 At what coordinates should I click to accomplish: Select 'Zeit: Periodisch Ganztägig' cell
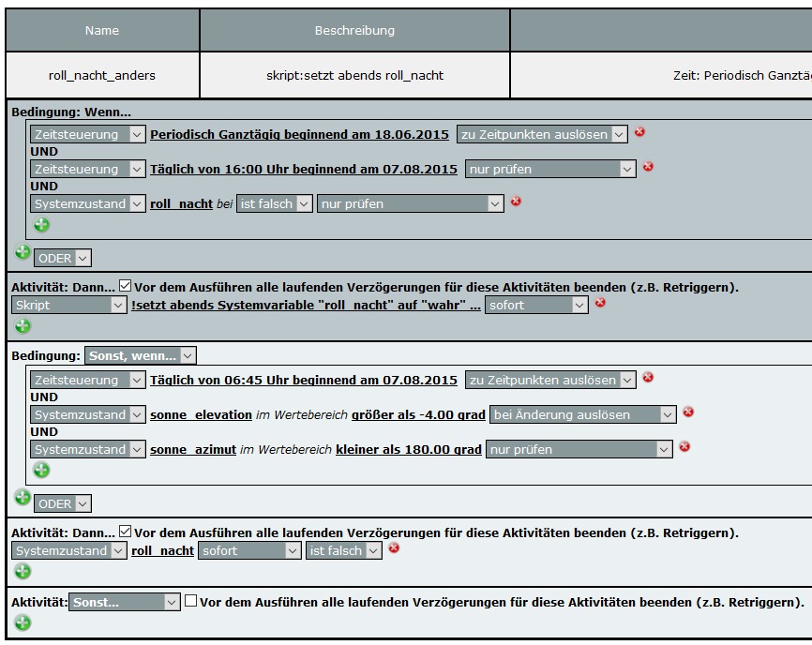coord(661,76)
